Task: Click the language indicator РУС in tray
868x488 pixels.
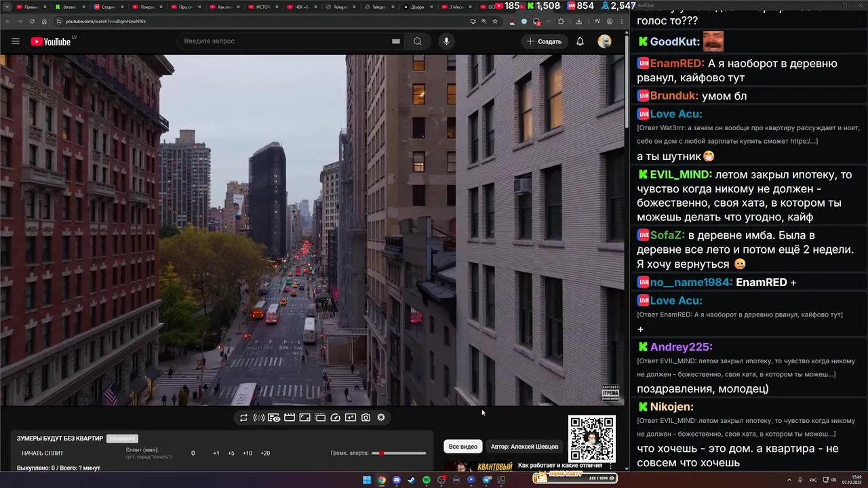Action: (813, 480)
